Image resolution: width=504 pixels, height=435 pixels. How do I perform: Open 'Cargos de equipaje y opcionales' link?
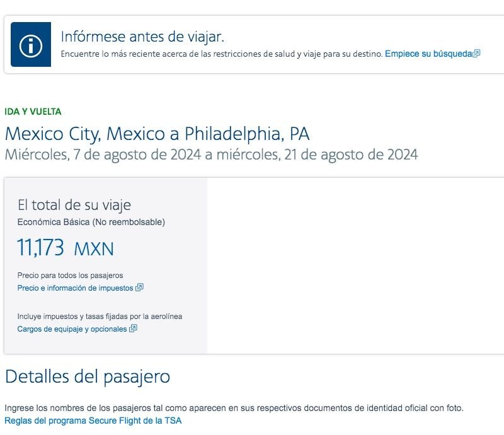(x=72, y=329)
